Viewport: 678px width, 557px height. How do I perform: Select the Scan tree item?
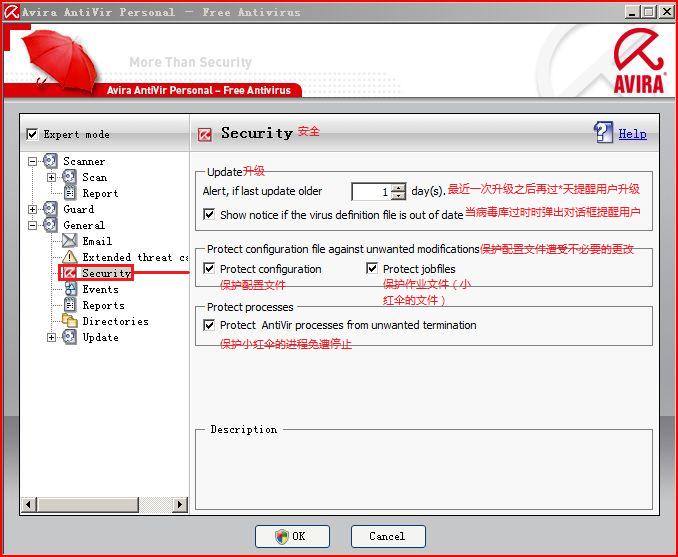(94, 177)
